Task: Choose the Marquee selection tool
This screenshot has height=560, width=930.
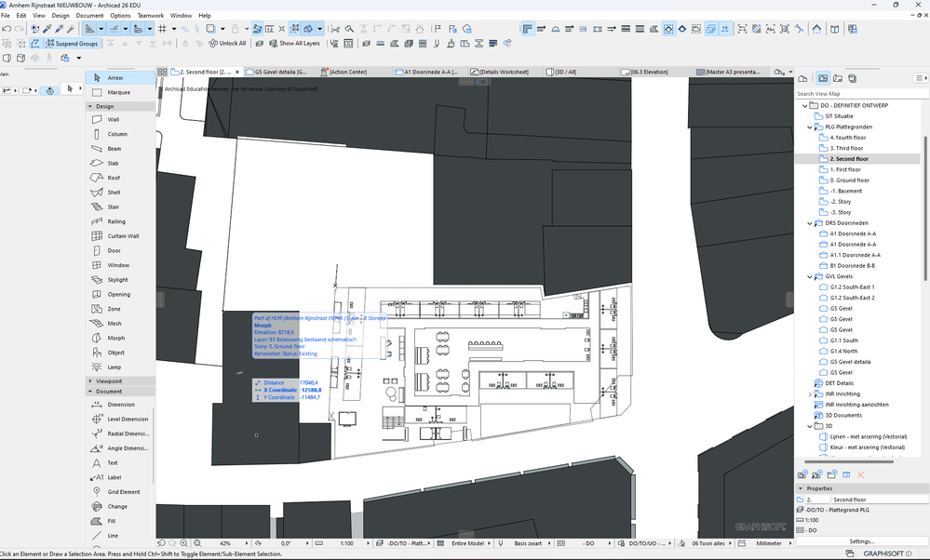Action: (x=118, y=92)
